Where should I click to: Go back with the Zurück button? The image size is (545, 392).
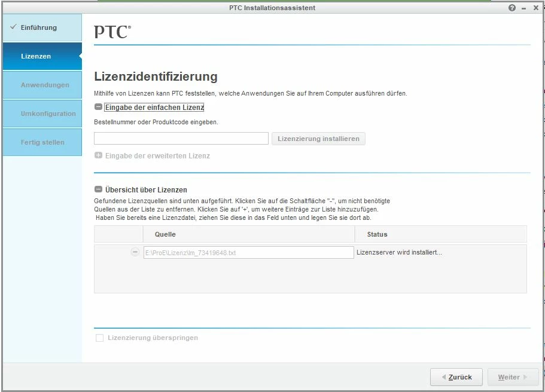456,377
